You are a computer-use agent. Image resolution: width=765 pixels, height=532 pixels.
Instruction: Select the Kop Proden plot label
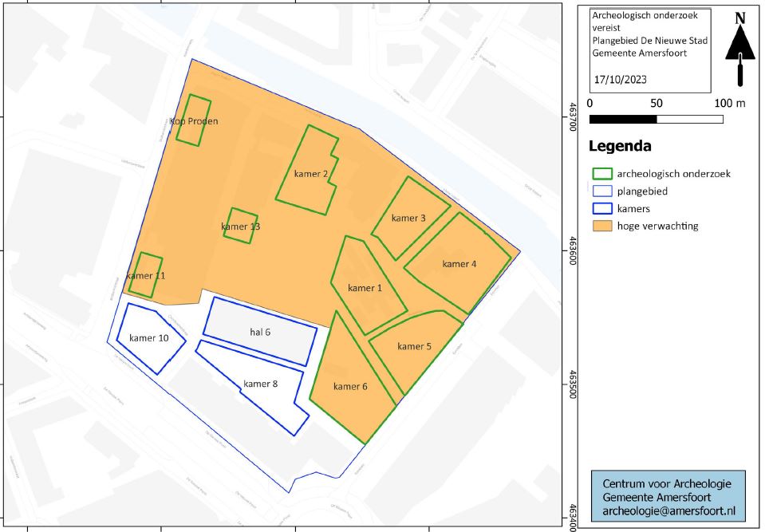pos(194,121)
